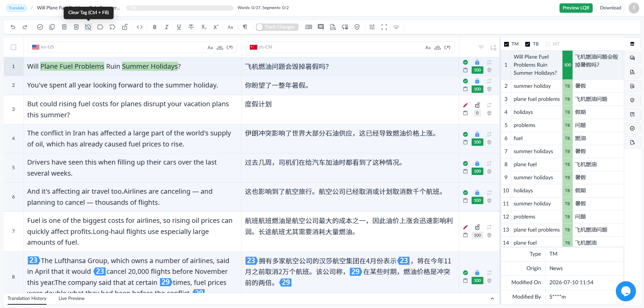Open the database icon in right sidebar
The height and width of the screenshot is (308, 644).
632,44
